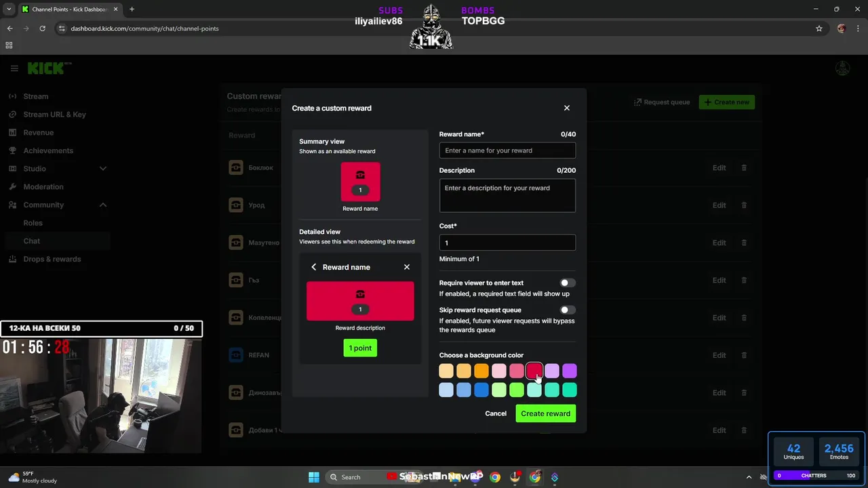
Task: Open the weather widget in the taskbar
Action: click(33, 477)
